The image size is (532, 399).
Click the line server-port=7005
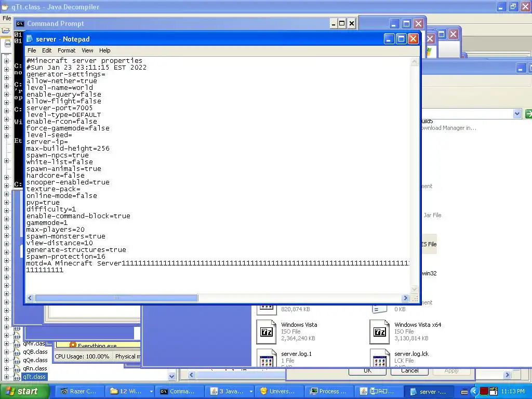coord(59,108)
